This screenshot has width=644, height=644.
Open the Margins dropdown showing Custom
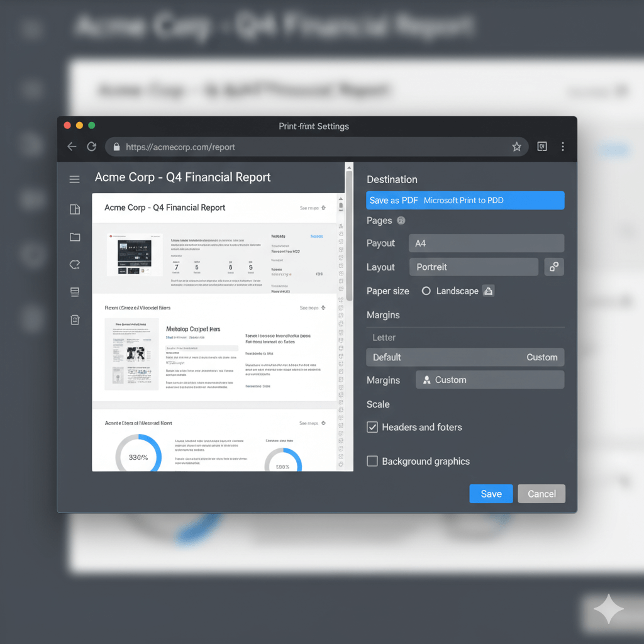[x=490, y=380]
